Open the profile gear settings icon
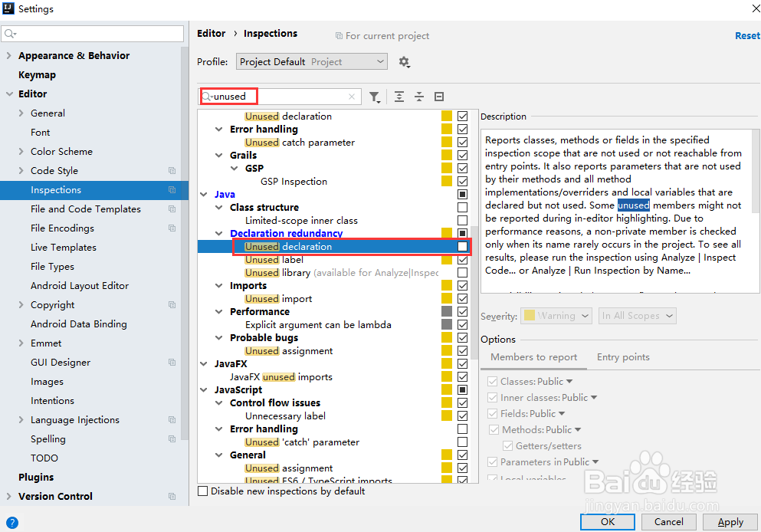 404,61
